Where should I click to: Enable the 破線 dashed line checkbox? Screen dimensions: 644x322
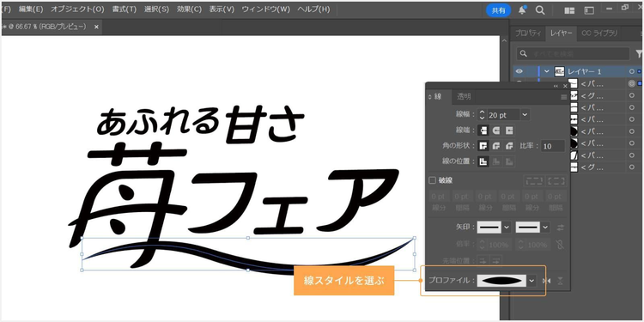pyautogui.click(x=432, y=180)
